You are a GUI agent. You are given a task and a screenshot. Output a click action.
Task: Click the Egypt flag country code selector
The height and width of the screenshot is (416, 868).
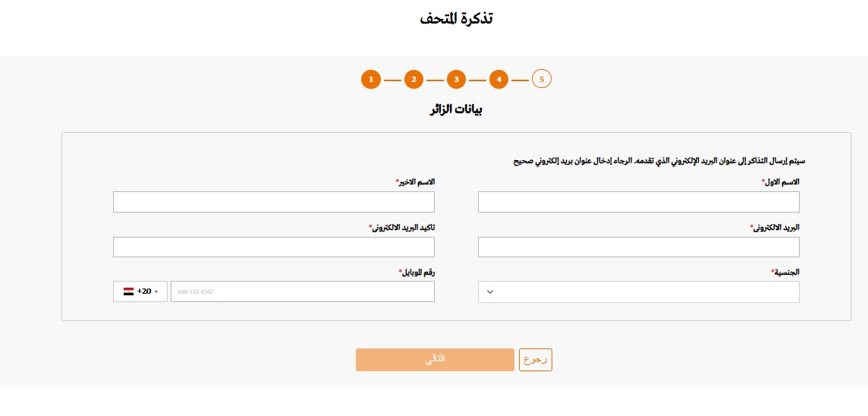coord(140,292)
